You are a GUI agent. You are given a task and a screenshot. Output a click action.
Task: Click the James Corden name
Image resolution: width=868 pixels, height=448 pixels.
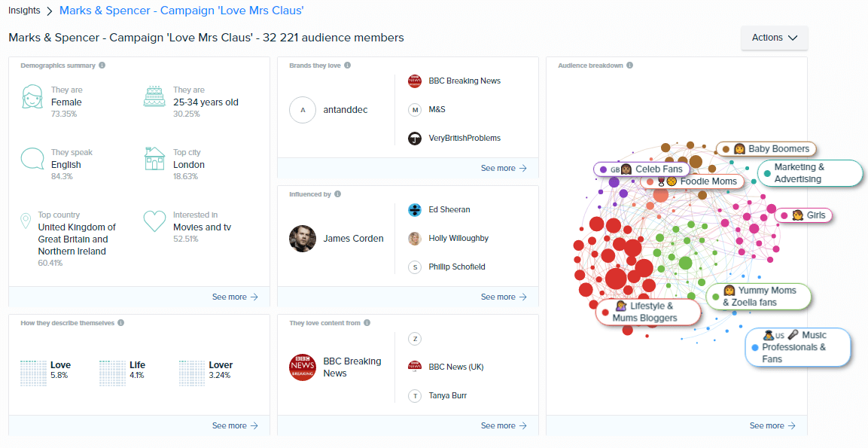(x=353, y=239)
